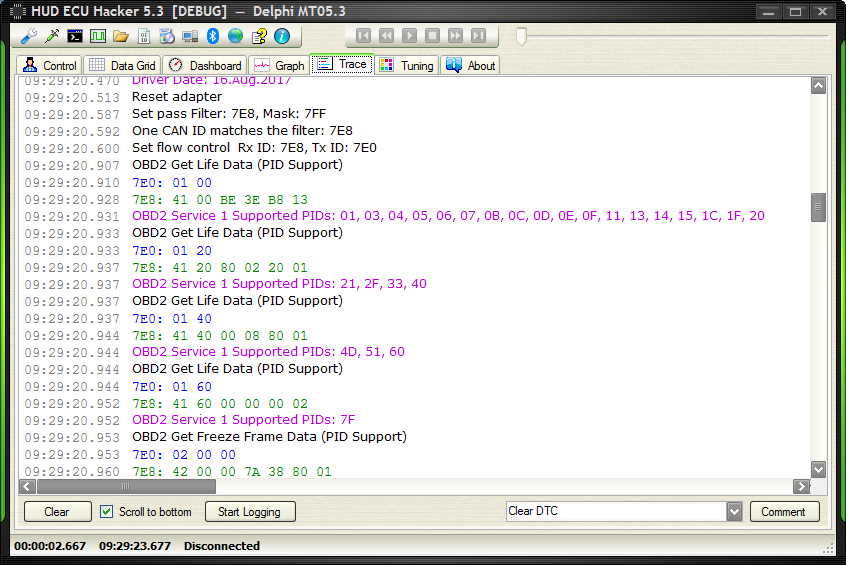Click the 'Set flow control' trace line
The image size is (846, 565).
[254, 148]
